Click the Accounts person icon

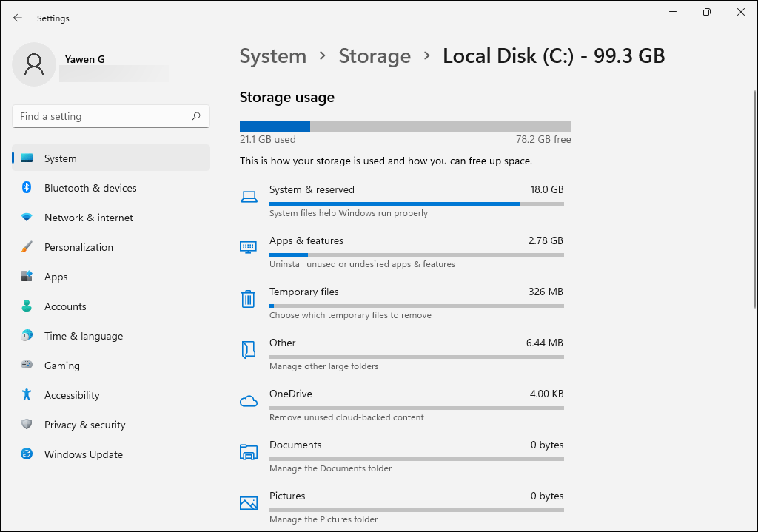point(27,306)
